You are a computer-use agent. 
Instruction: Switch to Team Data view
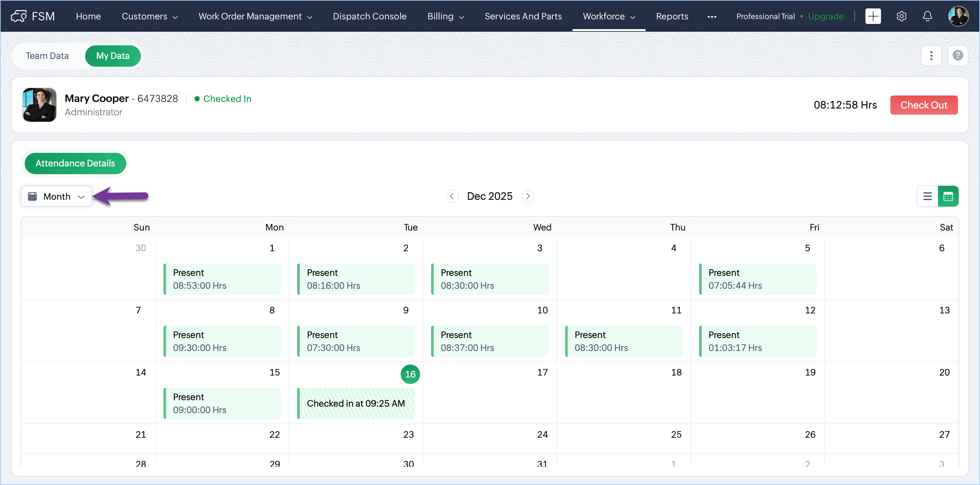[47, 56]
